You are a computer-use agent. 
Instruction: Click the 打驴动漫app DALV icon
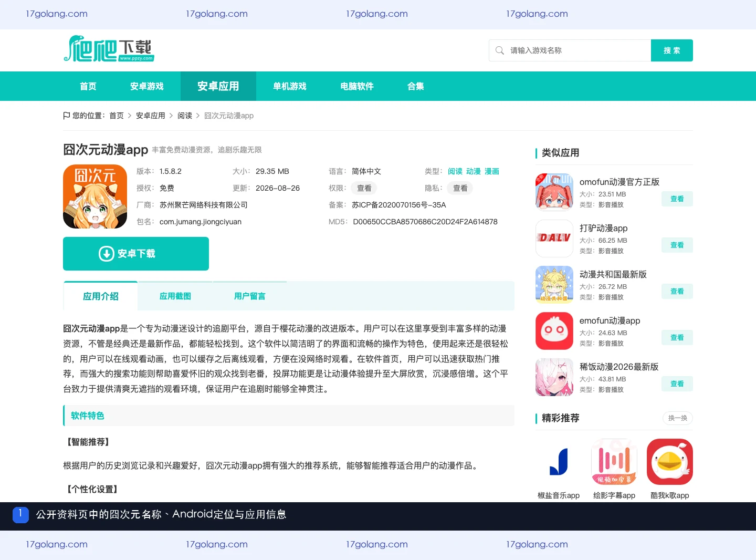tap(554, 238)
